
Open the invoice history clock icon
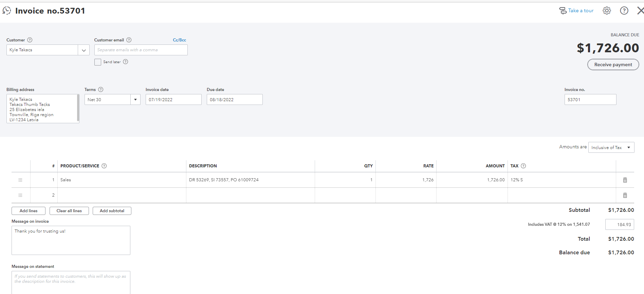(7, 11)
